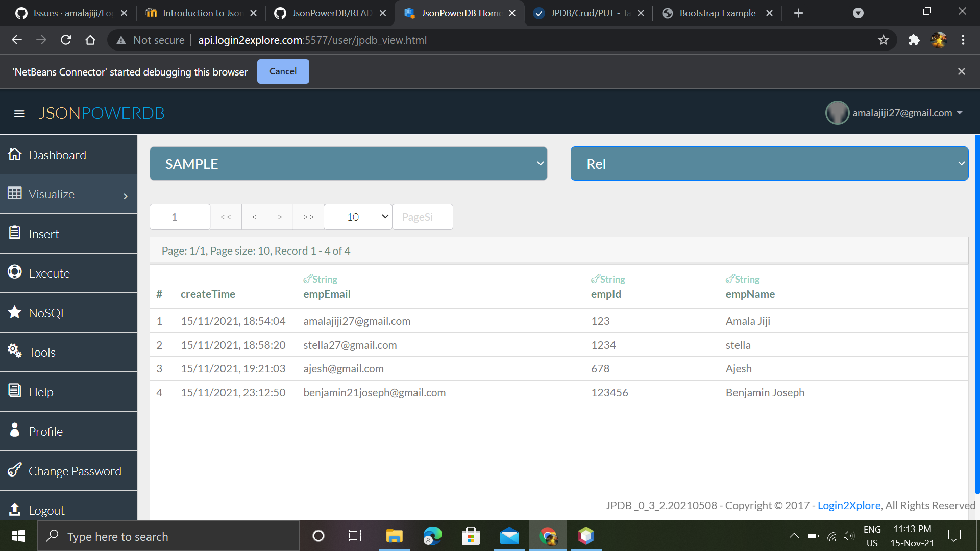This screenshot has height=551, width=980.
Task: Follow the Login2Xplore copyright link
Action: click(849, 505)
